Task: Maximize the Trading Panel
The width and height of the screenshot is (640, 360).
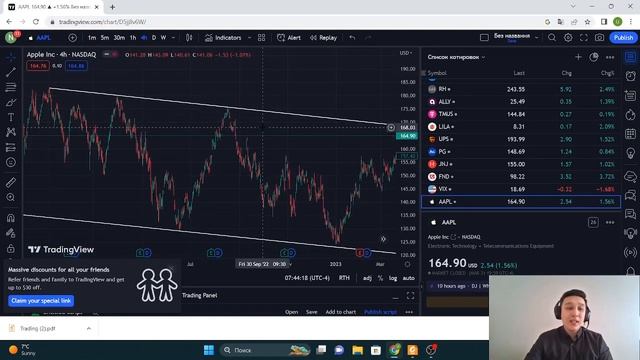Action: 410,296
